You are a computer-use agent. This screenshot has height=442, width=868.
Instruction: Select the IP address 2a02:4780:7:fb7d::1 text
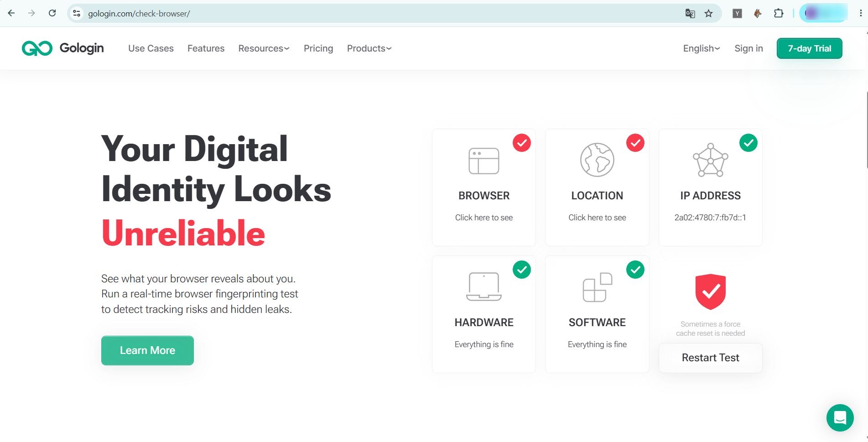click(x=710, y=218)
